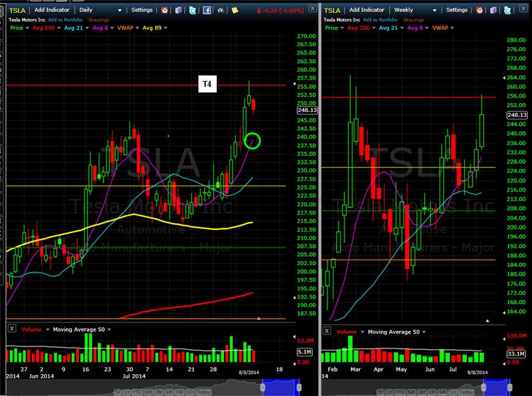Viewport: 532px width, 396px height.
Task: Open Add Indicator menu on Daily chart
Action: coord(52,10)
